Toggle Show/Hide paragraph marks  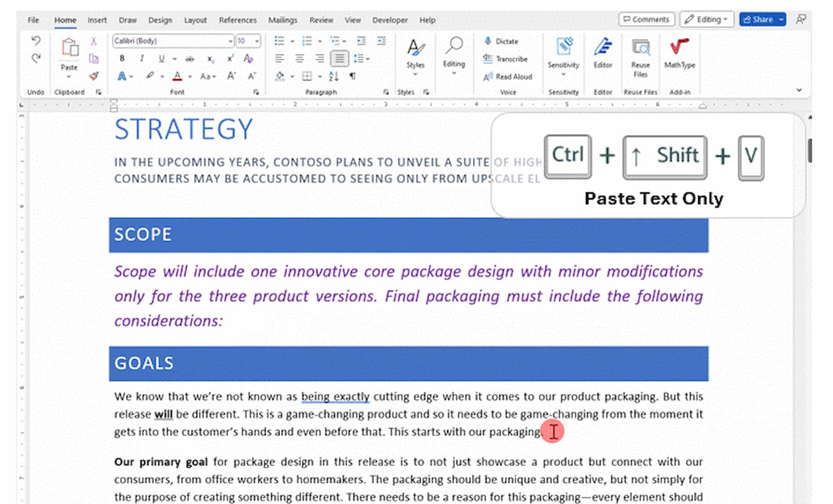(x=352, y=76)
